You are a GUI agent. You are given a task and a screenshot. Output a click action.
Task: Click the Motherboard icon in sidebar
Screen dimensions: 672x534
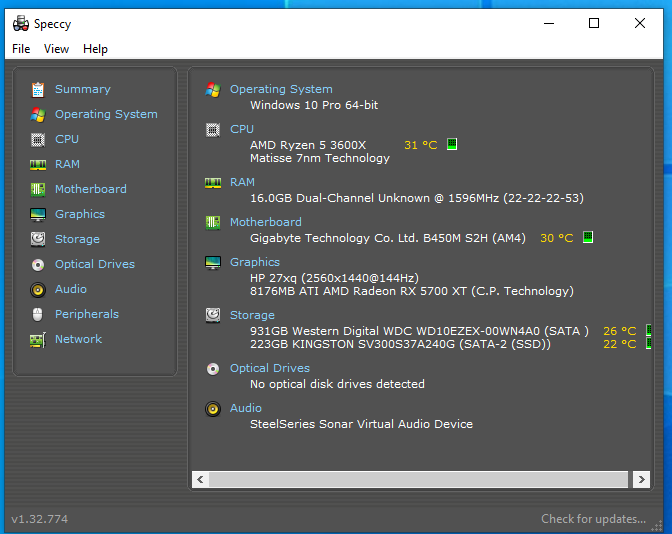click(x=38, y=189)
